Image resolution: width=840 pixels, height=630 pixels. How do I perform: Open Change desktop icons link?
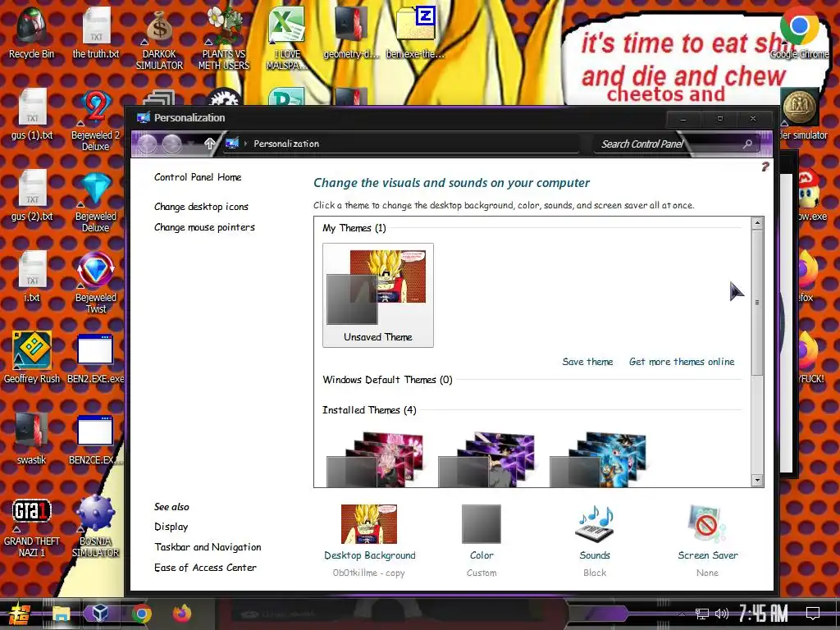click(202, 207)
